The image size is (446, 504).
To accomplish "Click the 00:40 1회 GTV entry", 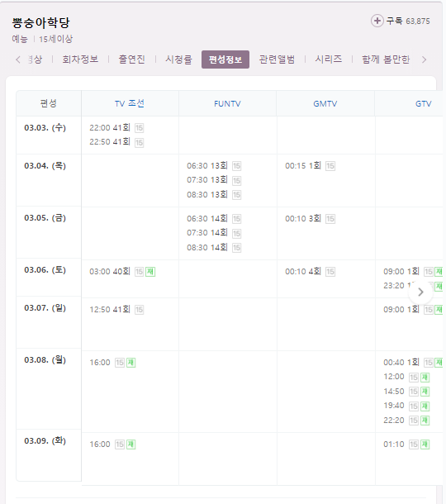I will [401, 362].
